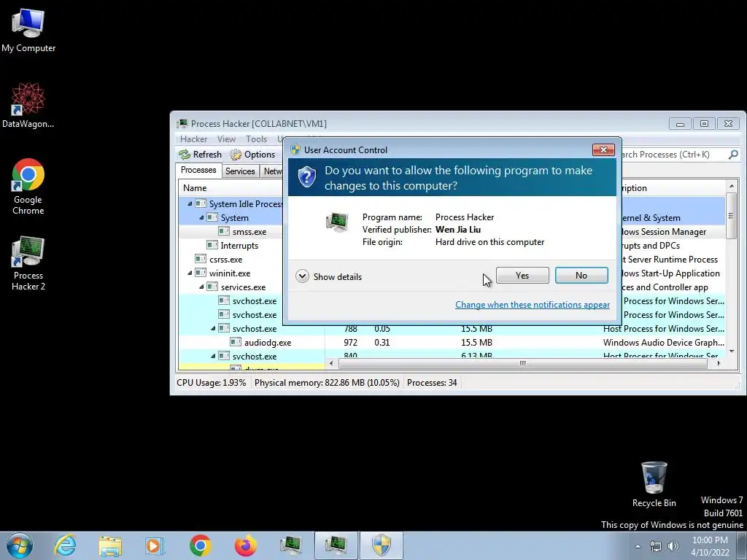
Task: Select the User Account Control taskbar shield
Action: (381, 545)
